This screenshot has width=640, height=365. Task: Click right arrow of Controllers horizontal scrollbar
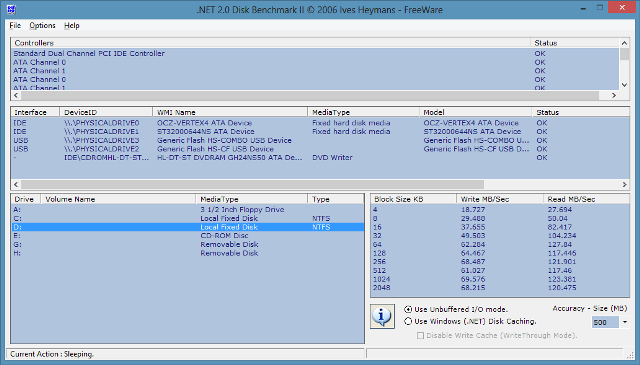coord(614,95)
